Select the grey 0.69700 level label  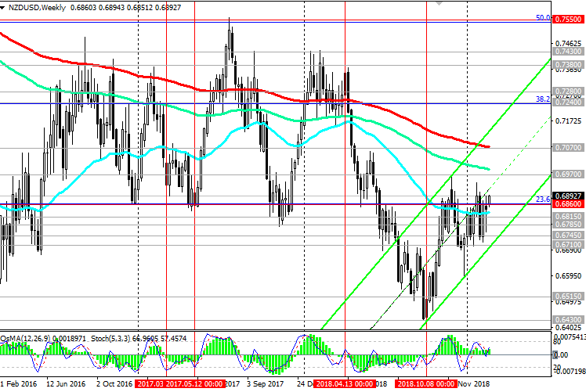pos(568,174)
